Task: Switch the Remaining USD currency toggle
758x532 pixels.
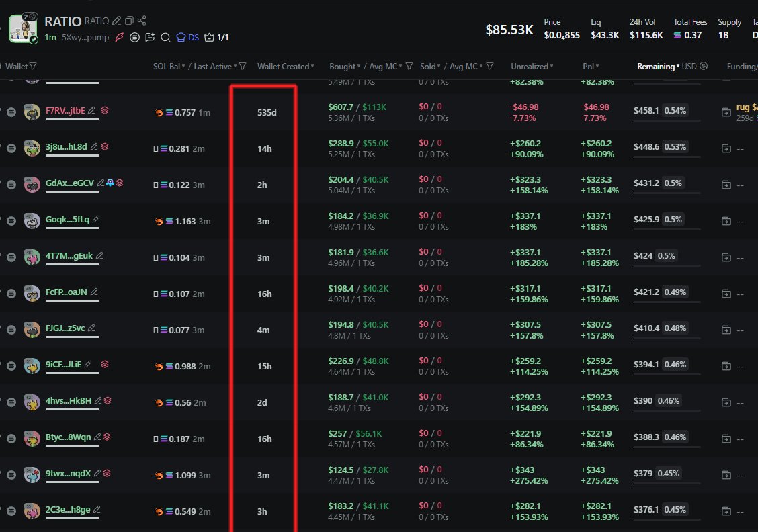Action: (x=704, y=66)
